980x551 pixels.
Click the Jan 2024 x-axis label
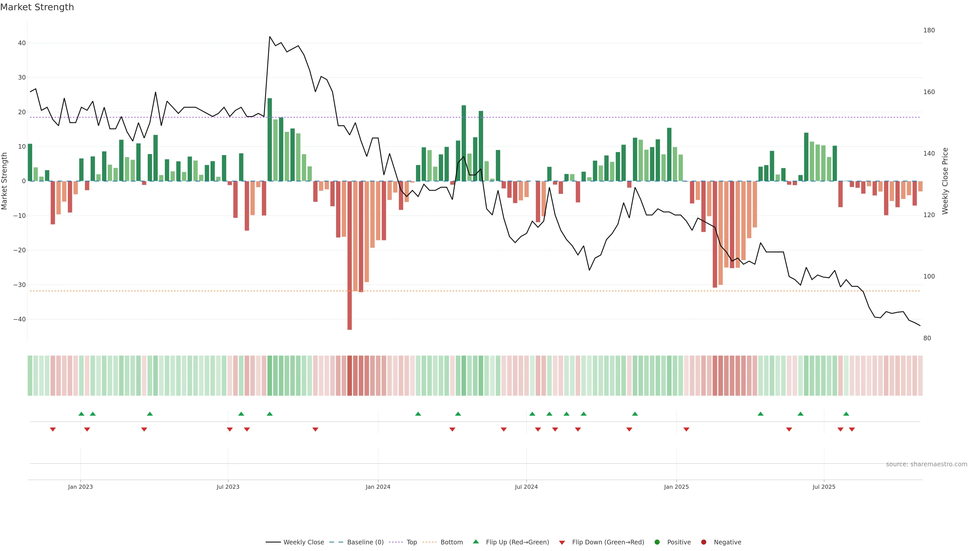(x=378, y=487)
